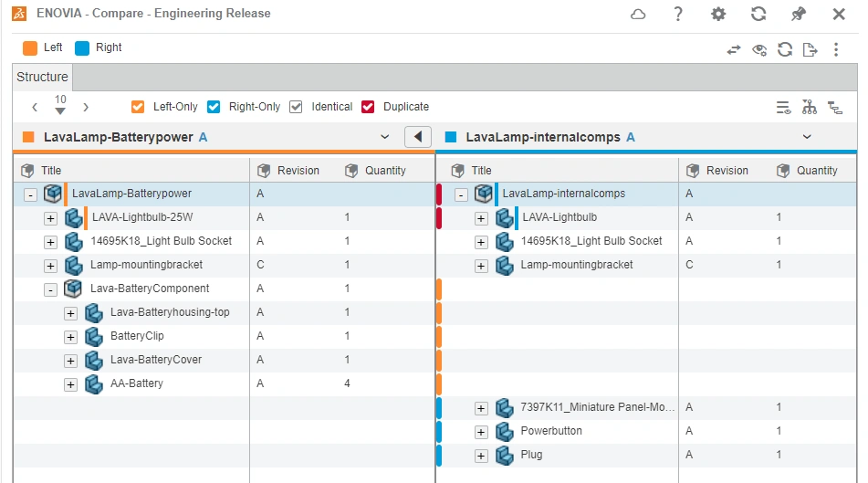The width and height of the screenshot is (868, 483).
Task: Open settings gear icon
Action: [718, 14]
